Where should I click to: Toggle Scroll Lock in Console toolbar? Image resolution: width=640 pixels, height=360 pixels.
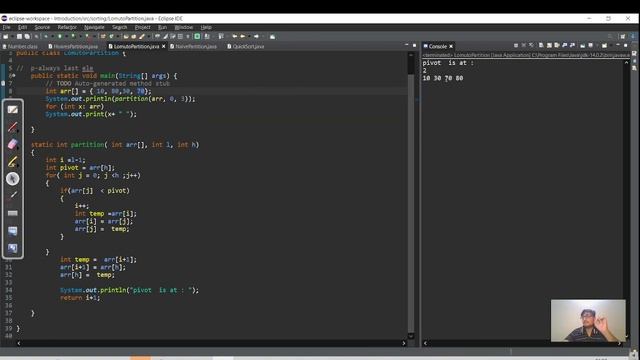pyautogui.click(x=549, y=45)
